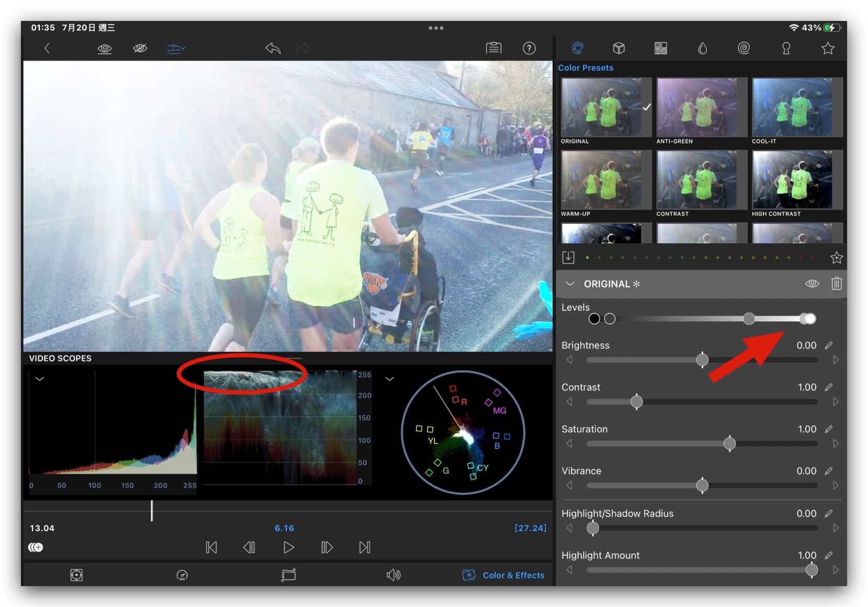This screenshot has height=607, width=868.
Task: Click the speaker audio icon
Action: 393,575
